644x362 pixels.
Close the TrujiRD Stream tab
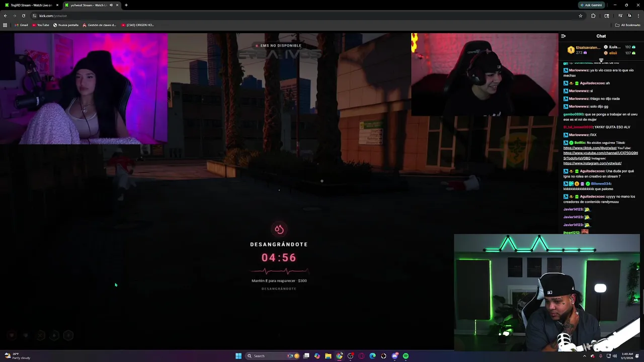click(x=57, y=5)
